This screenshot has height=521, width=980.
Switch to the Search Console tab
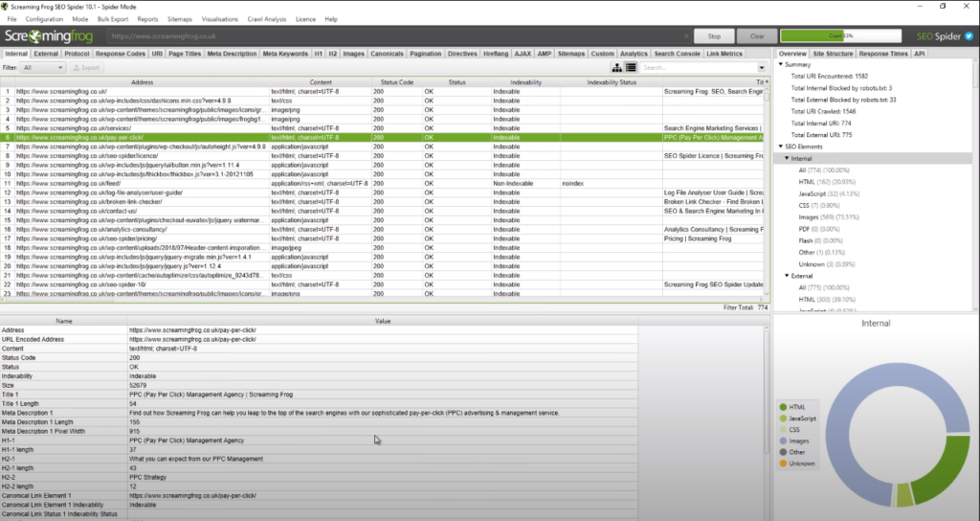tap(677, 54)
